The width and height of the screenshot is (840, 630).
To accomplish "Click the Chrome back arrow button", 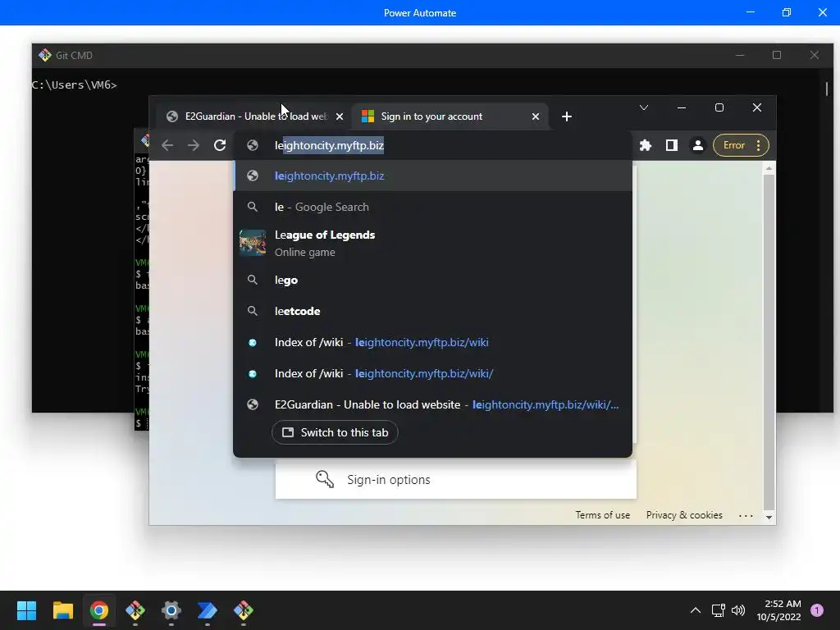I will (x=167, y=145).
